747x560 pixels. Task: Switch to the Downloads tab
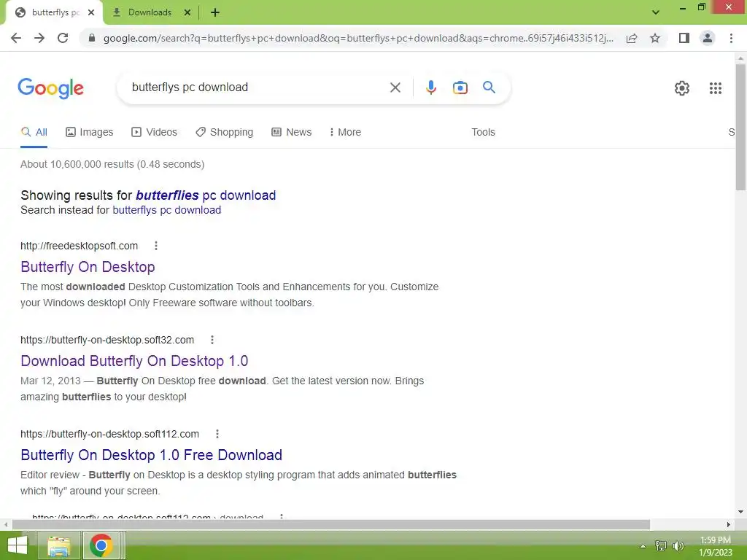coord(150,12)
